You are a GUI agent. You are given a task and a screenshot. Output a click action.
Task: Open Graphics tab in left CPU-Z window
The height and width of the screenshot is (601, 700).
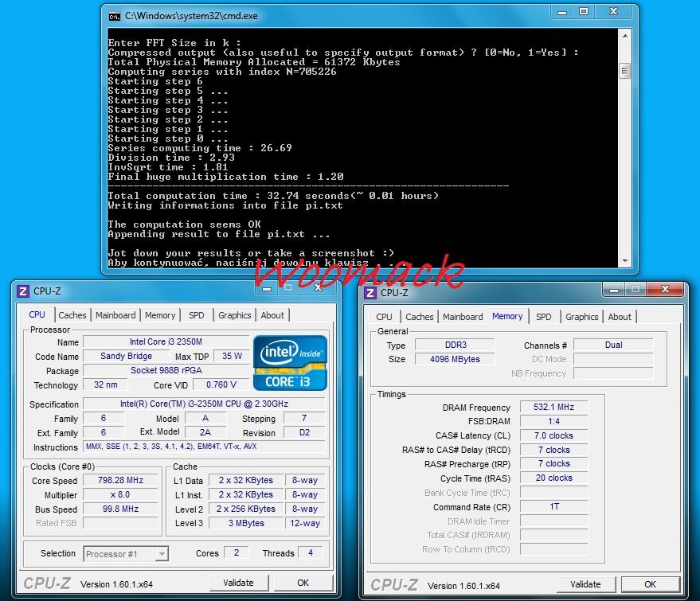point(235,315)
